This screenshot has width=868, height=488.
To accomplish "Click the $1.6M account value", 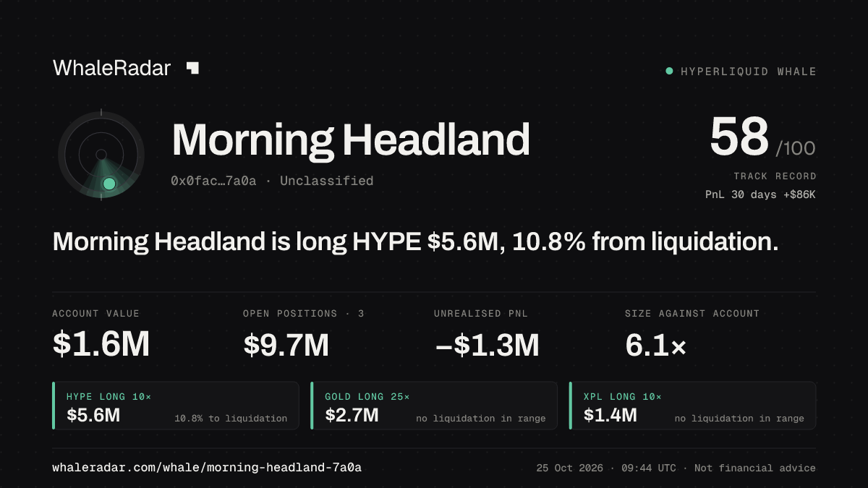I will [x=101, y=344].
